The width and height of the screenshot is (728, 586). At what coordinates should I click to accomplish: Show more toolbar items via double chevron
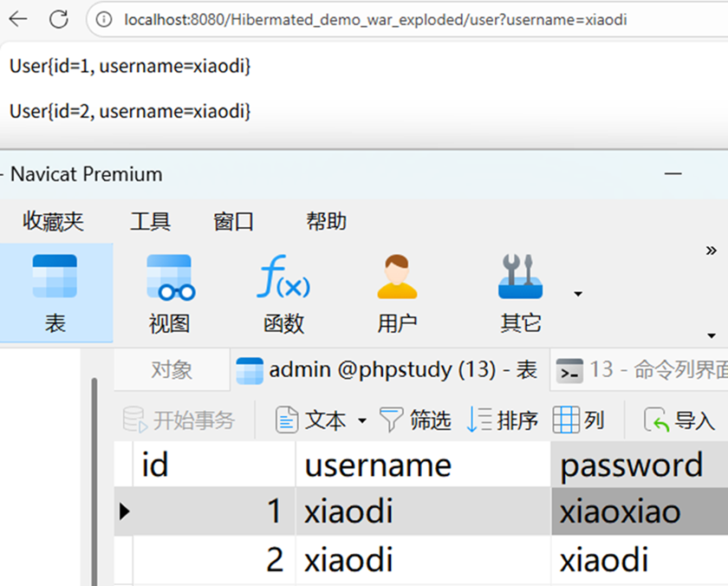(x=712, y=251)
